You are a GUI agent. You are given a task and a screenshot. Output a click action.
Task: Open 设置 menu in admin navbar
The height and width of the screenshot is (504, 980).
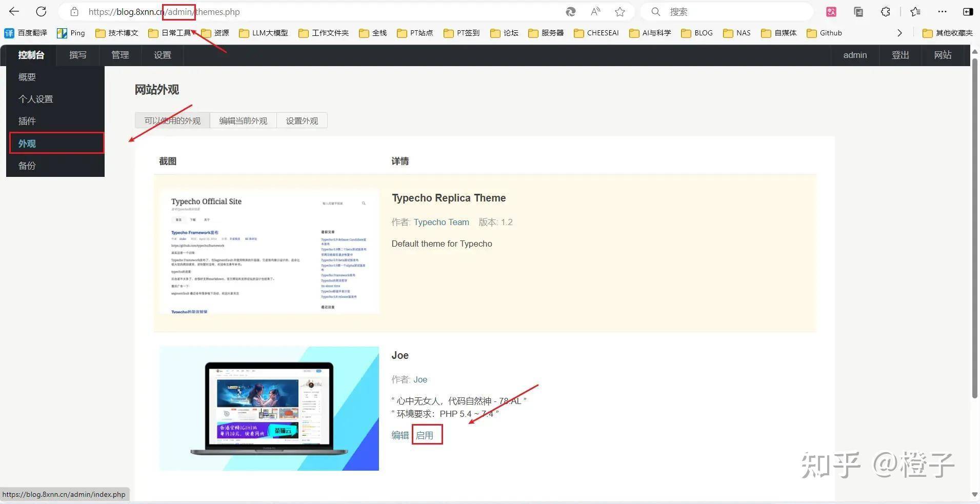(163, 55)
